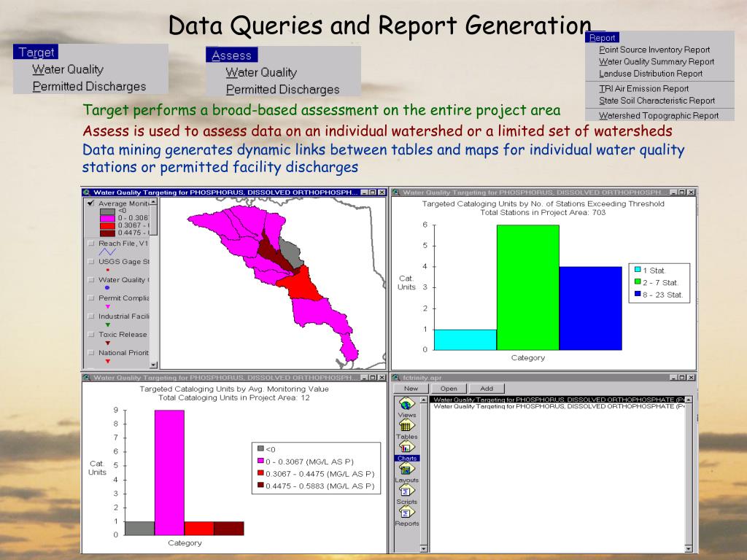Enable the USGS Gage Stations theme checkbox
The width and height of the screenshot is (747, 560).
(x=91, y=261)
